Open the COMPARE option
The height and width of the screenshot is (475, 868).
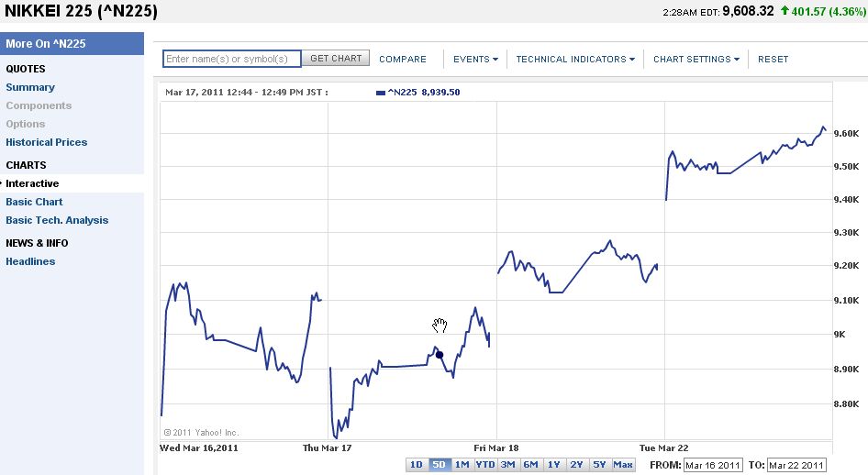coord(403,60)
